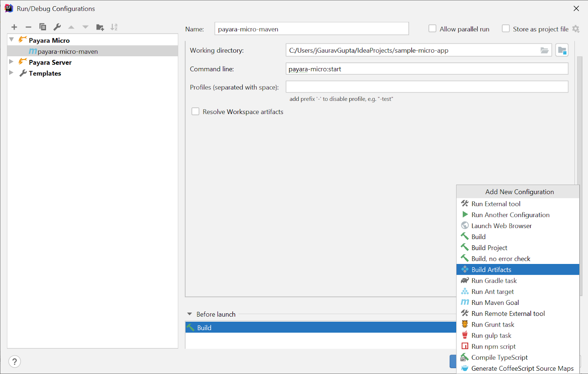Expand the Templates tree node
This screenshot has width=588, height=374.
click(x=11, y=73)
